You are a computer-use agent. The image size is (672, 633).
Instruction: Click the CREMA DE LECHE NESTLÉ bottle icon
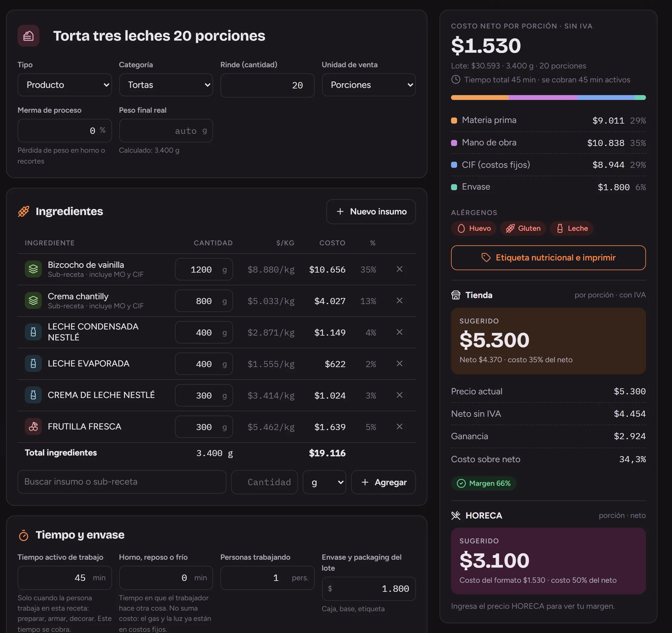point(33,395)
